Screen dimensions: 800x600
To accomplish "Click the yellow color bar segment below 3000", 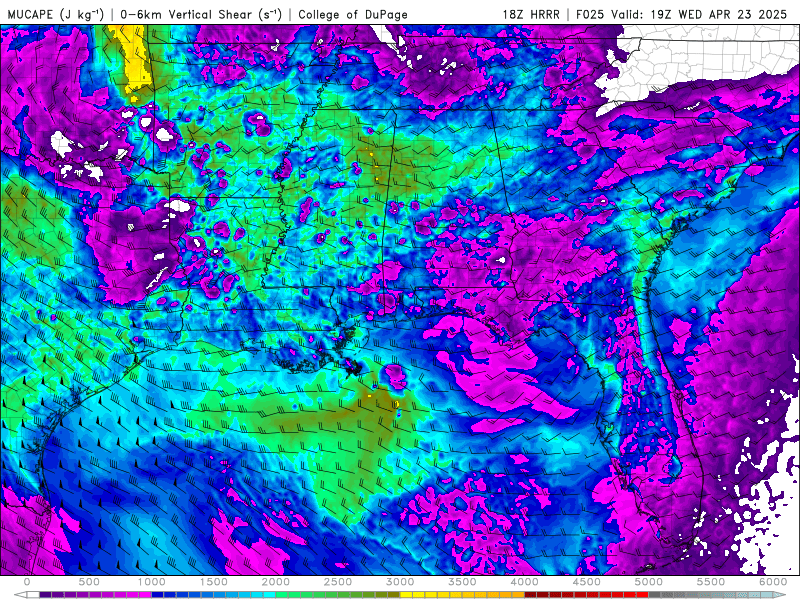I will (407, 595).
